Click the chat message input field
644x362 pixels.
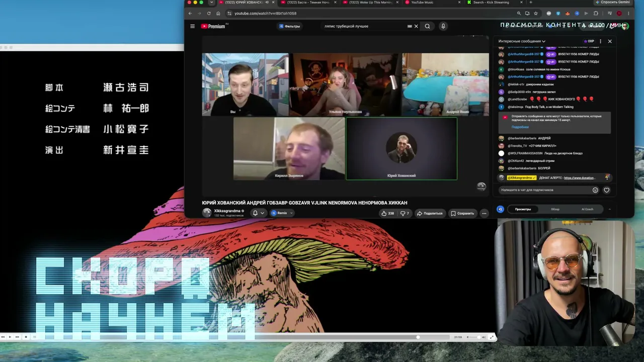[545, 190]
